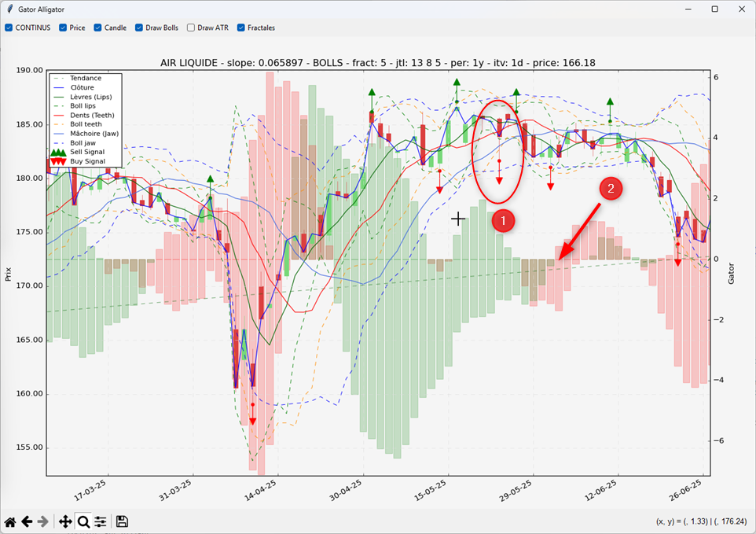
Task: Open the Configure subplots sliders icon
Action: coord(101,521)
